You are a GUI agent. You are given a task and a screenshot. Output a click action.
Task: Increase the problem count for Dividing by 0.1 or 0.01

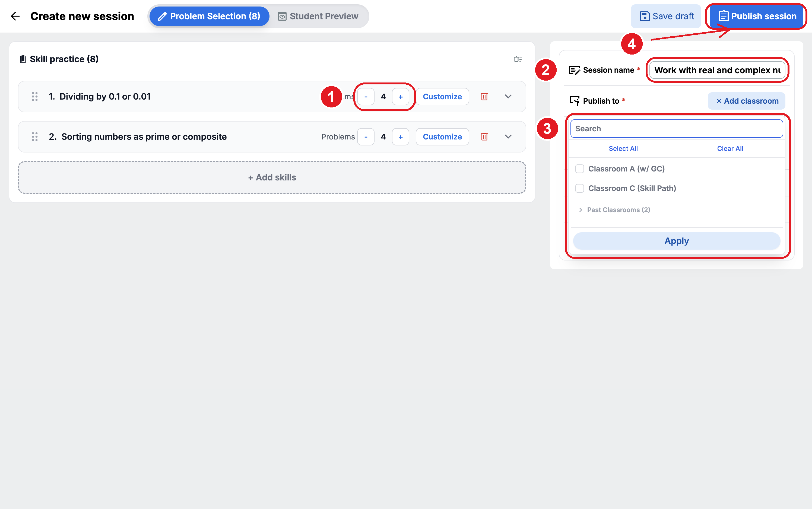(x=401, y=97)
